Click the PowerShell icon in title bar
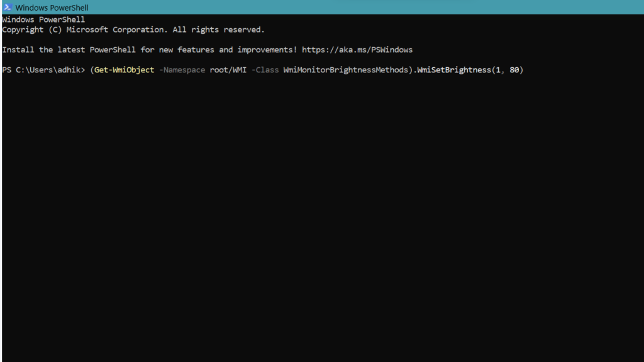 point(8,8)
